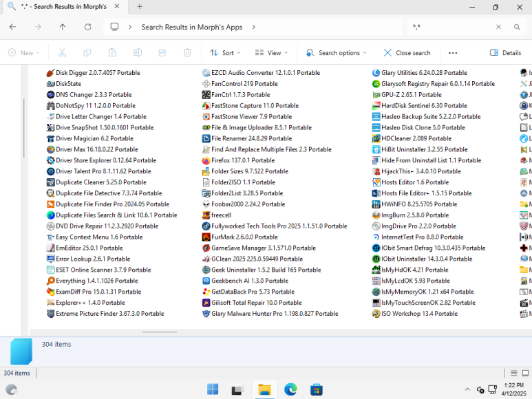Click the navigation pane vertical scrollbar
This screenshot has height=399, width=532.
[x=24, y=128]
